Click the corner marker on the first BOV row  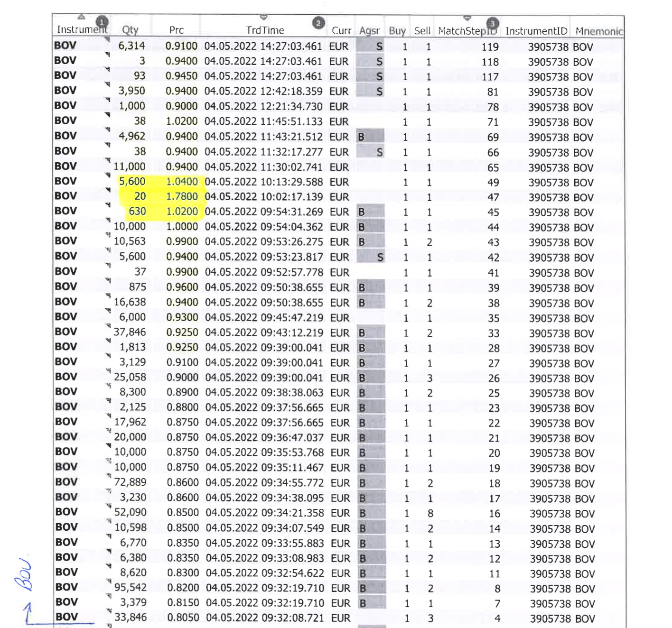107,39
